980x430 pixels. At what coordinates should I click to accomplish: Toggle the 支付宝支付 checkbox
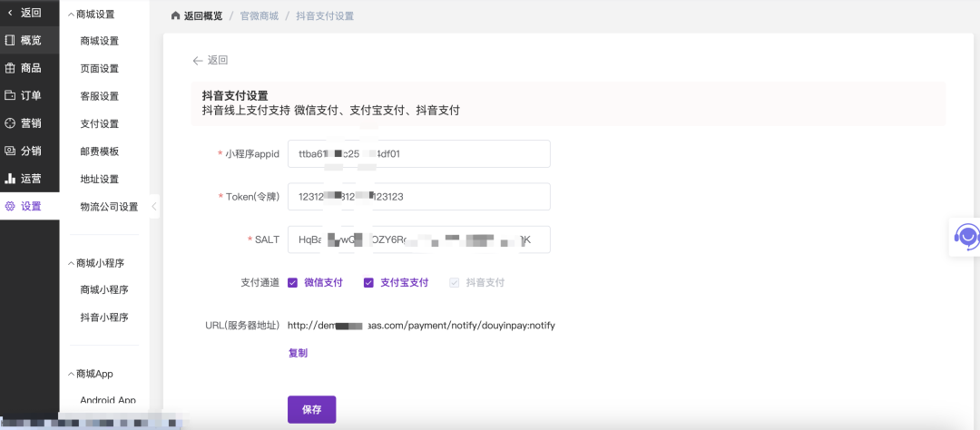(x=369, y=282)
